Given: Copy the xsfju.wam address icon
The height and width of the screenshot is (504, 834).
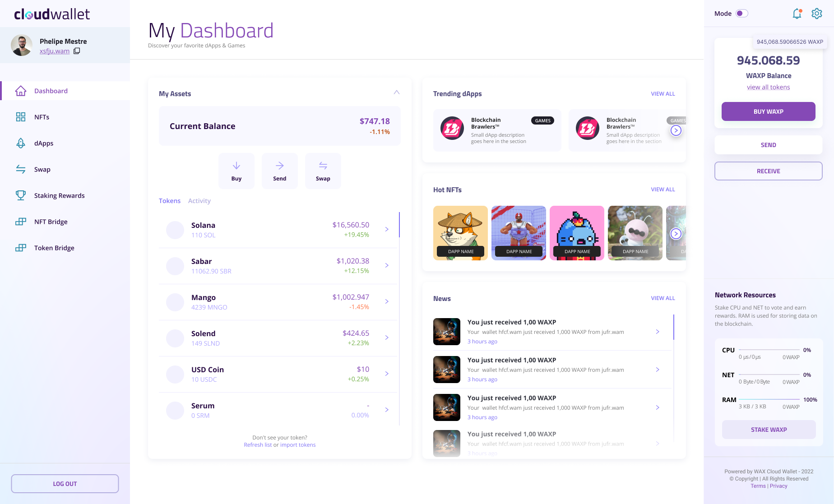Looking at the screenshot, I should pos(77,51).
